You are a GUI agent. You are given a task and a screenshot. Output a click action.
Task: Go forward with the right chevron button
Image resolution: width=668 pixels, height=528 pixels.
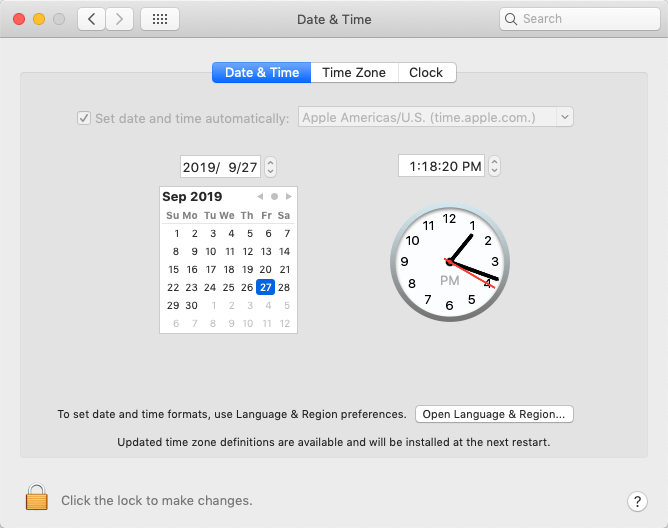[x=119, y=19]
